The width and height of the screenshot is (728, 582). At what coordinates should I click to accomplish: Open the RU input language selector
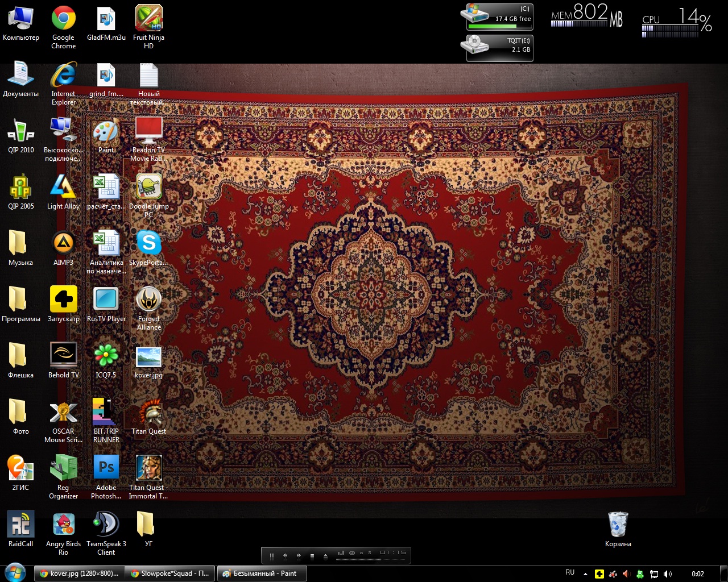tap(570, 573)
